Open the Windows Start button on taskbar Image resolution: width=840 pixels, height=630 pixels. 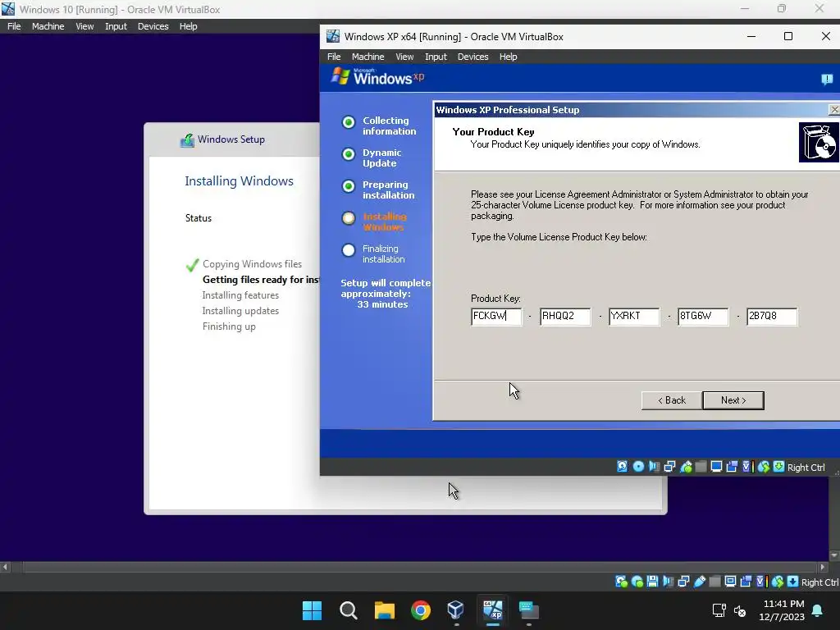pyautogui.click(x=312, y=610)
